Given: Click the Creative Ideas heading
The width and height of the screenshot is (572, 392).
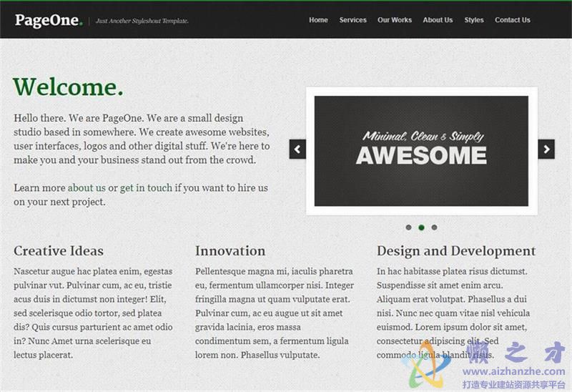Looking at the screenshot, I should point(59,251).
